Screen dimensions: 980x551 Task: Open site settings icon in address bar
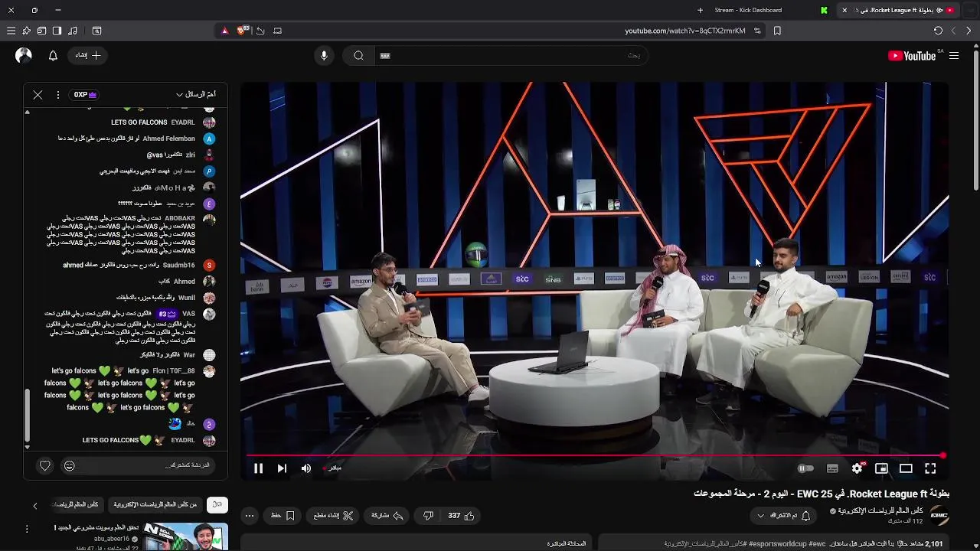coord(757,31)
